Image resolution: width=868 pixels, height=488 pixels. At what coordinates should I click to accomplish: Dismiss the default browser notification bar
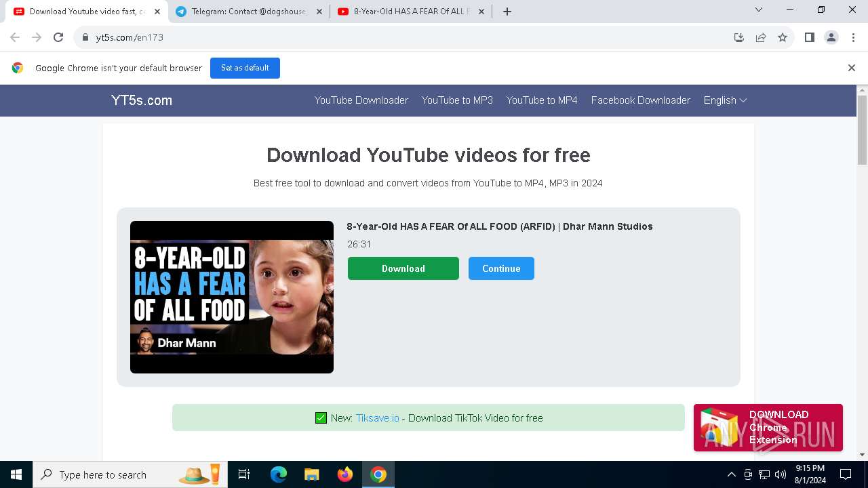(x=851, y=68)
